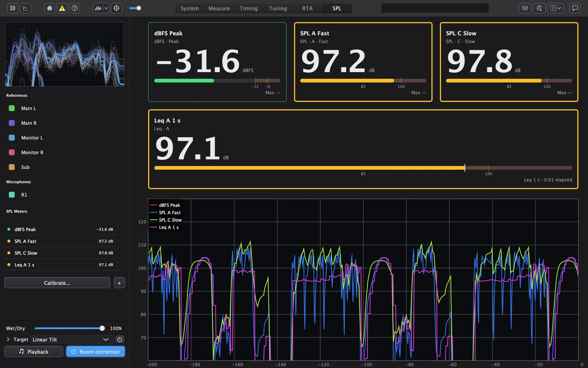Select the Monitor R reference
This screenshot has width=588, height=368.
click(32, 152)
